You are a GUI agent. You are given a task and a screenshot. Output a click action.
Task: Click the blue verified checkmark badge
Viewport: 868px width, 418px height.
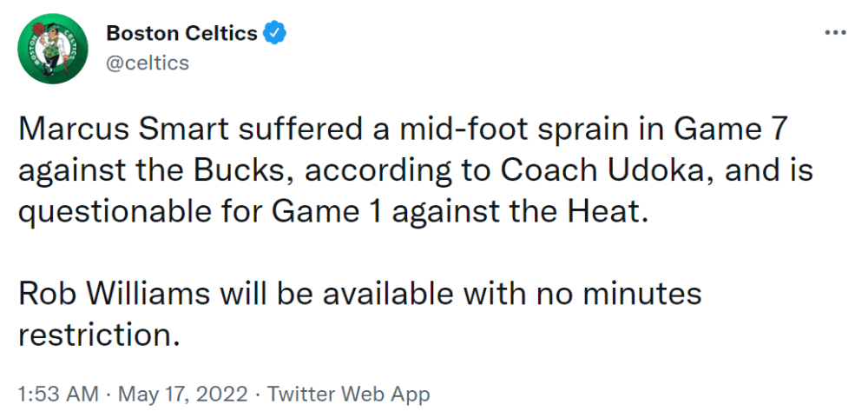coord(274,33)
